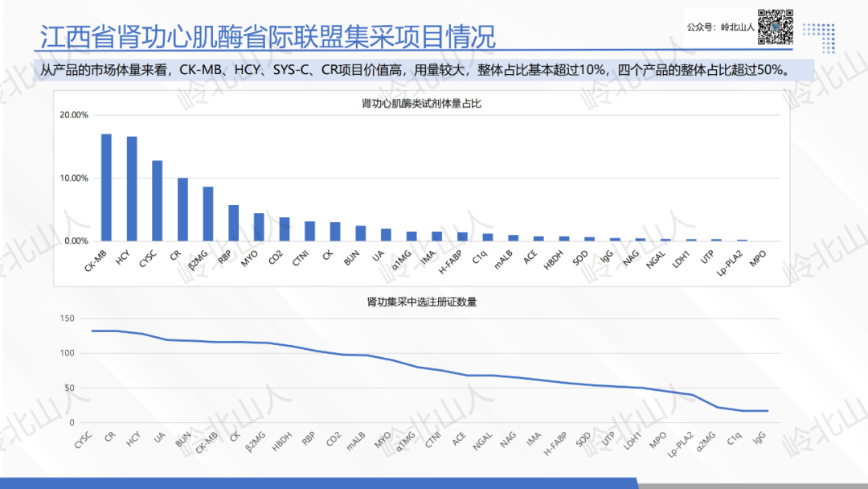
Task: Click the CYSC bar in the upper chart
Action: [x=158, y=200]
